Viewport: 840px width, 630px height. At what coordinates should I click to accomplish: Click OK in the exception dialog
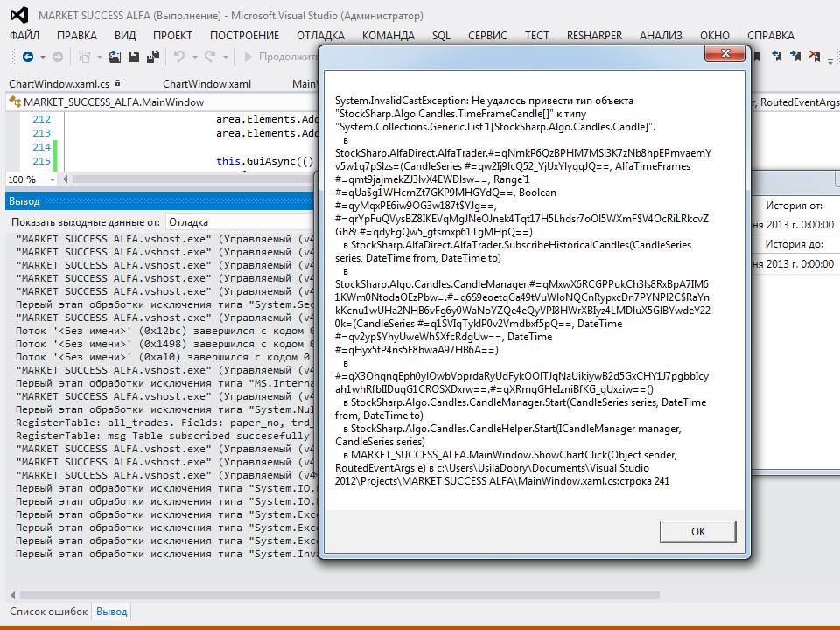pos(697,531)
